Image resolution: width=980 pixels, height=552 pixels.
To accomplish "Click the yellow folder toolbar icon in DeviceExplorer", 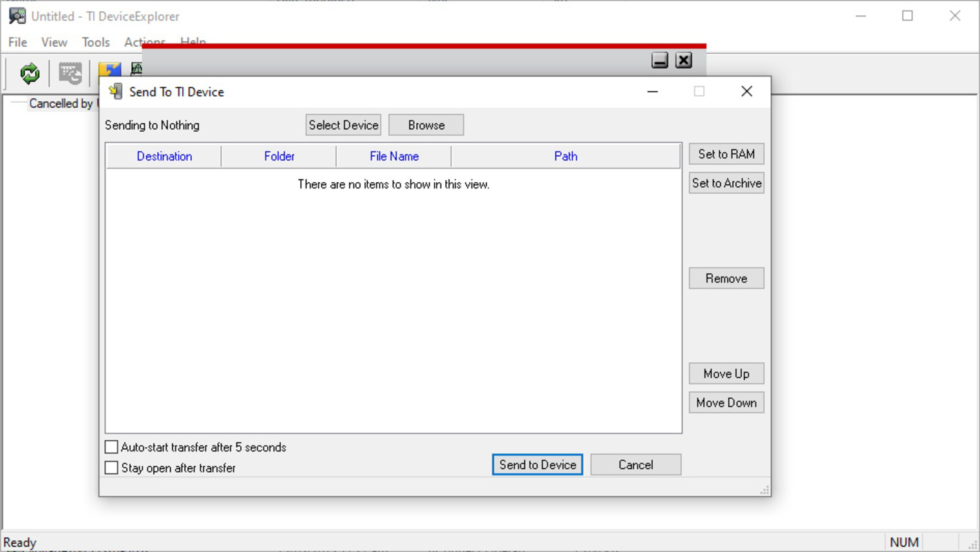I will click(109, 69).
